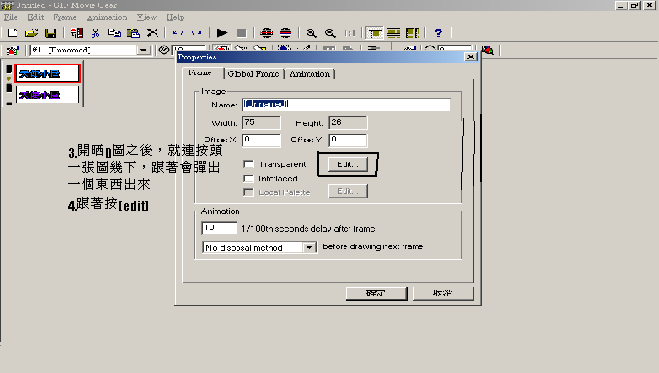The height and width of the screenshot is (373, 659).
Task: Click the frame delay input field
Action: tap(219, 228)
